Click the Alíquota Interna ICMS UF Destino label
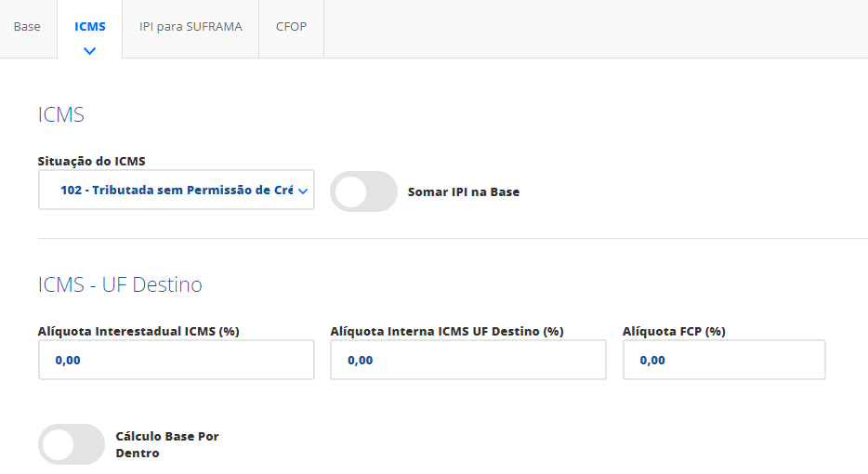The image size is (868, 474). [x=447, y=331]
